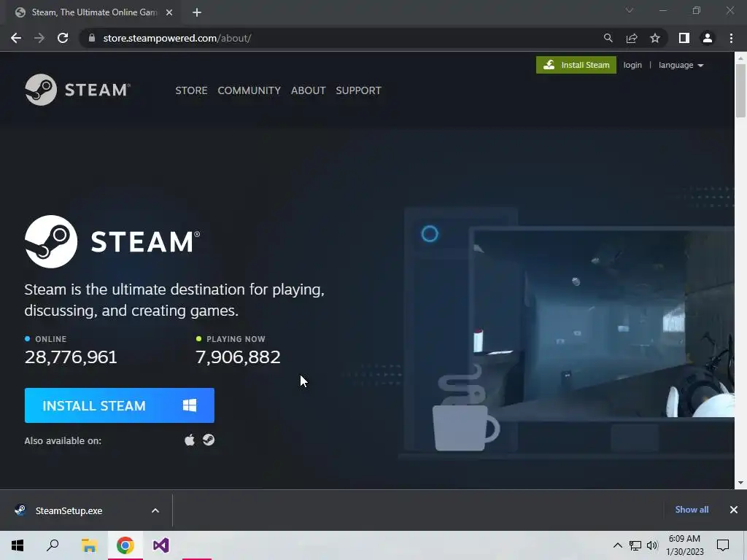This screenshot has height=560, width=747.
Task: Reload the page
Action: pos(63,38)
